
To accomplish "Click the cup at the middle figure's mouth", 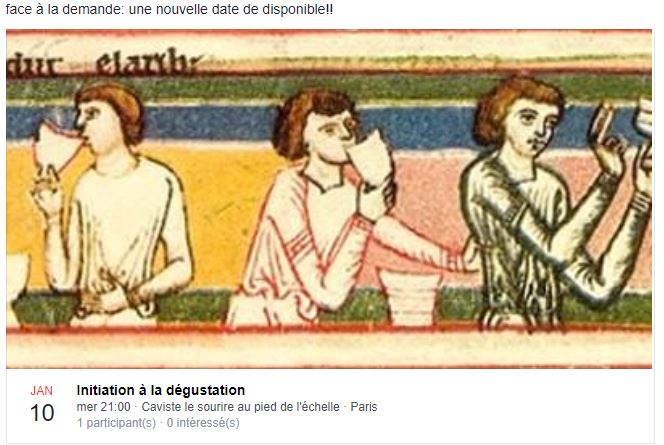I will (x=373, y=159).
